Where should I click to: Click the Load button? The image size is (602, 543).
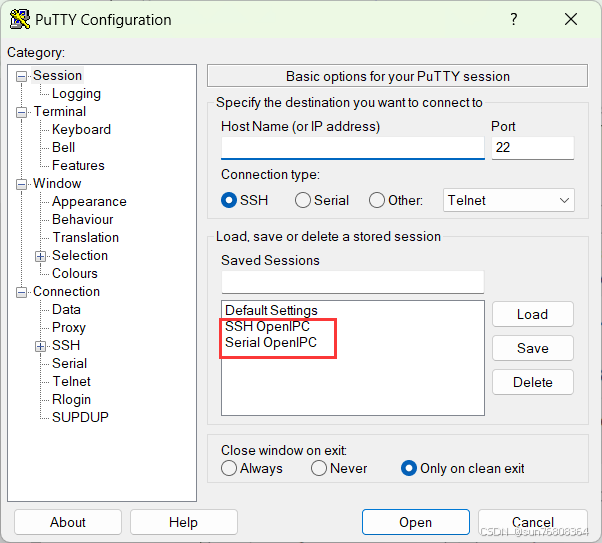click(533, 315)
